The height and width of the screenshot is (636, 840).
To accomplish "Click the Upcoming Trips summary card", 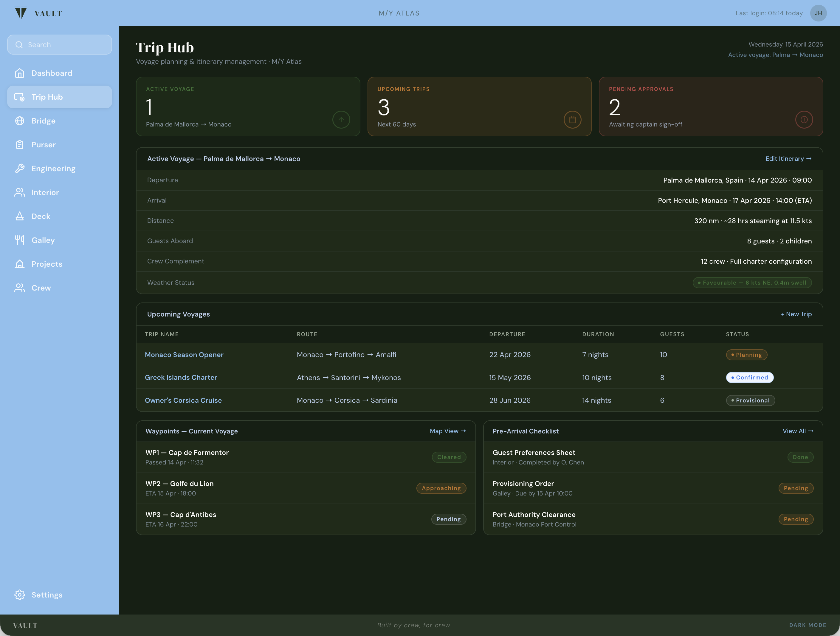I will coord(479,107).
